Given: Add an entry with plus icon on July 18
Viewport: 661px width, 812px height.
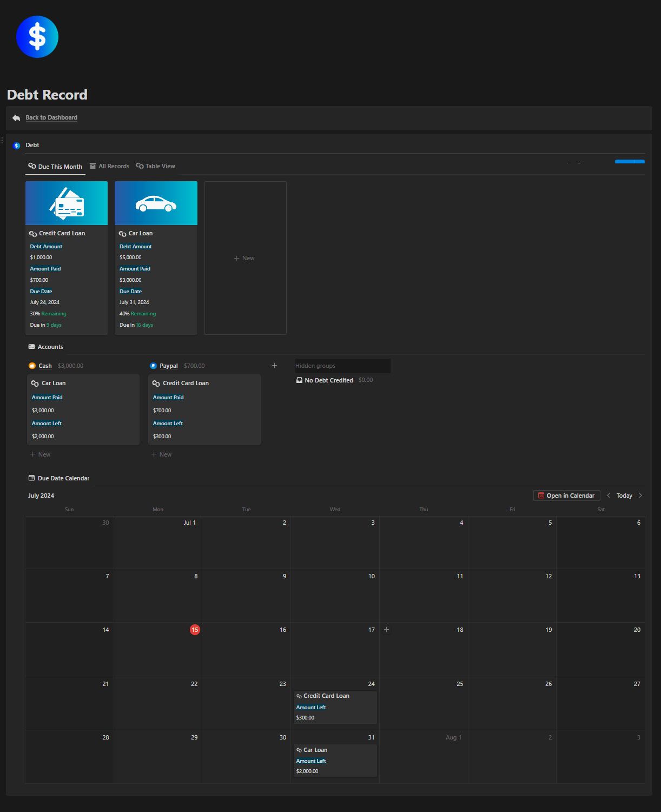Looking at the screenshot, I should 386,630.
